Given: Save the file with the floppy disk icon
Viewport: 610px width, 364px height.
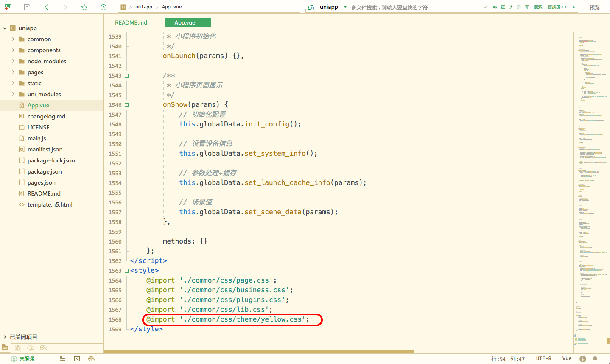Looking at the screenshot, I should [x=27, y=7].
